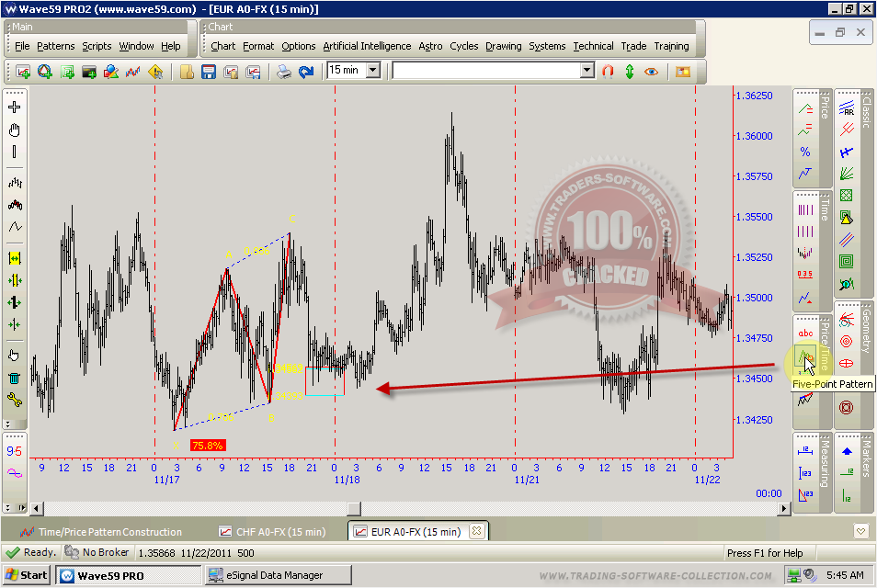
Task: Open the yellow wrench settings tool
Action: click(14, 400)
